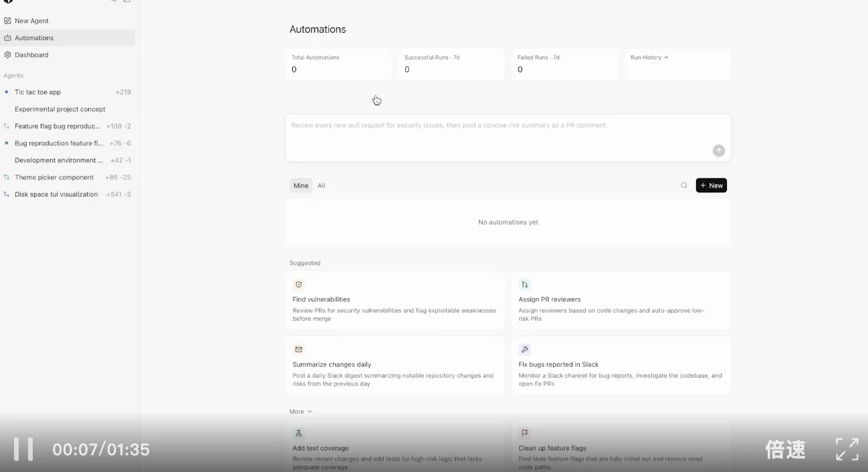Switch to the All tab
The width and height of the screenshot is (868, 472).
click(322, 185)
